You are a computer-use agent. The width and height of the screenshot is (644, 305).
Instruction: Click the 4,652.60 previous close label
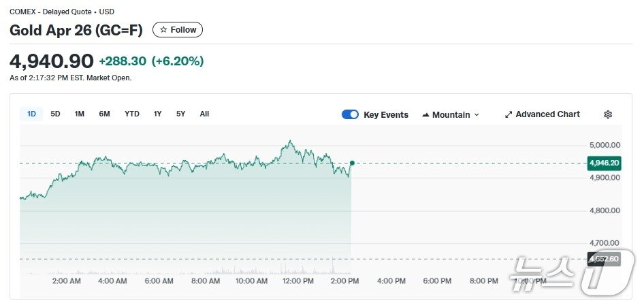click(x=604, y=259)
